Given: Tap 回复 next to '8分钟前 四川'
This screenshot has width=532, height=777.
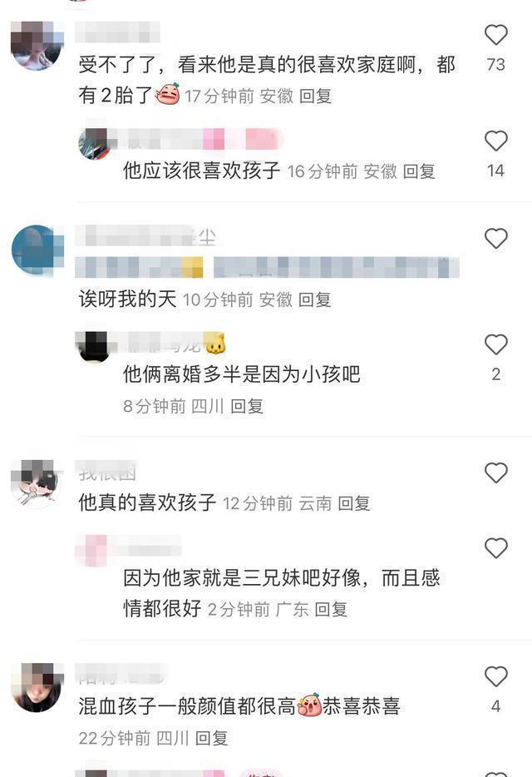Looking at the screenshot, I should click(x=247, y=406).
